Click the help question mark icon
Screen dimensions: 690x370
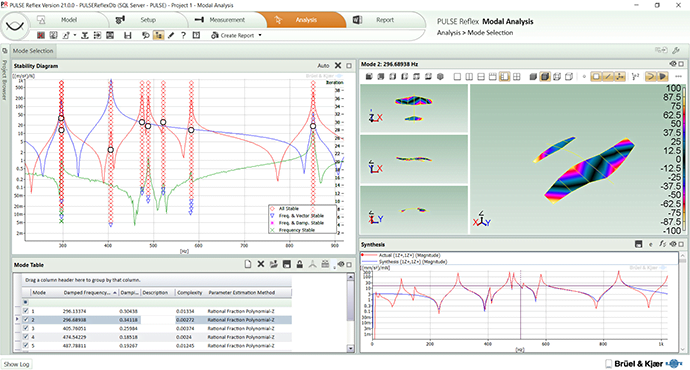[x=183, y=35]
